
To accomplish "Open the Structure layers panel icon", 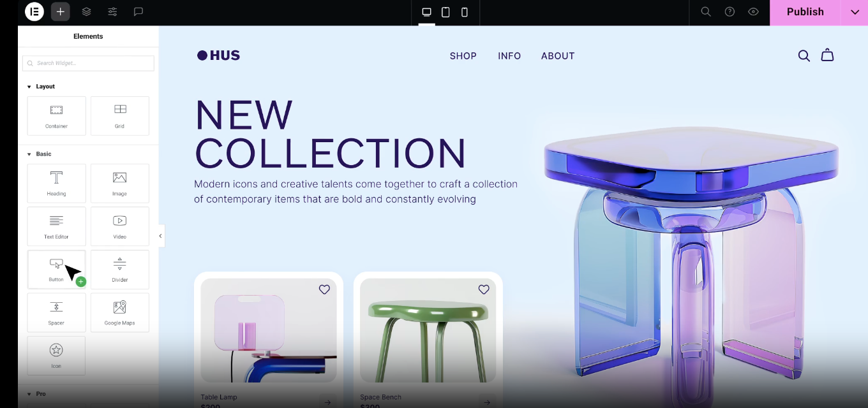I will pos(86,11).
